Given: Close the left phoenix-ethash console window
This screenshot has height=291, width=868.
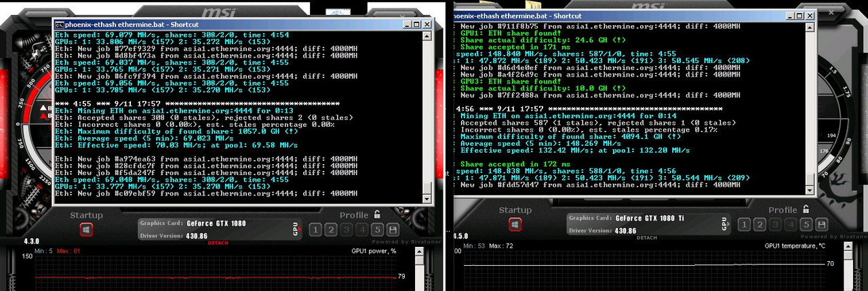Looking at the screenshot, I should pos(426,24).
